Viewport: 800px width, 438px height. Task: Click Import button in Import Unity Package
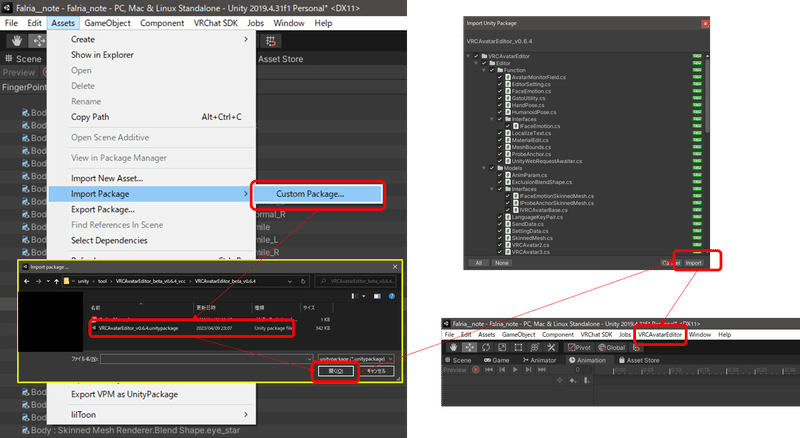693,263
